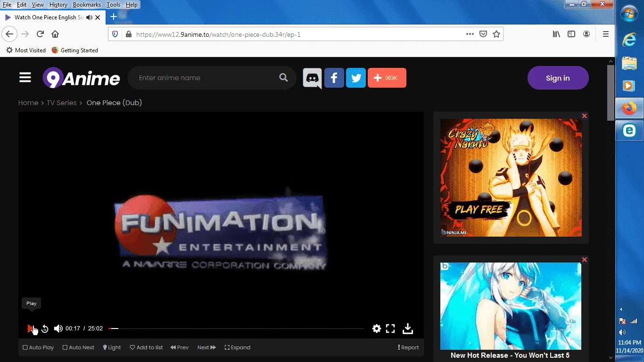Viewport: 644px width, 362px height.
Task: Open the View menu
Action: coord(38,5)
